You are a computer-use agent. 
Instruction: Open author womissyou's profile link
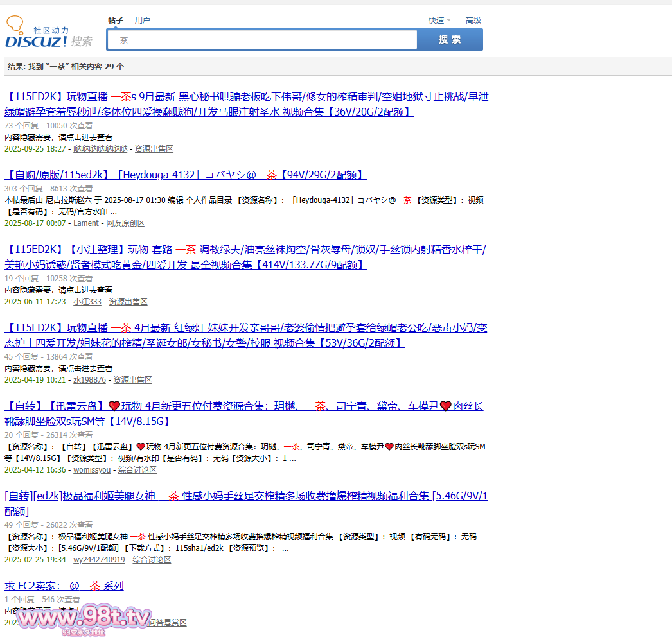coord(92,470)
